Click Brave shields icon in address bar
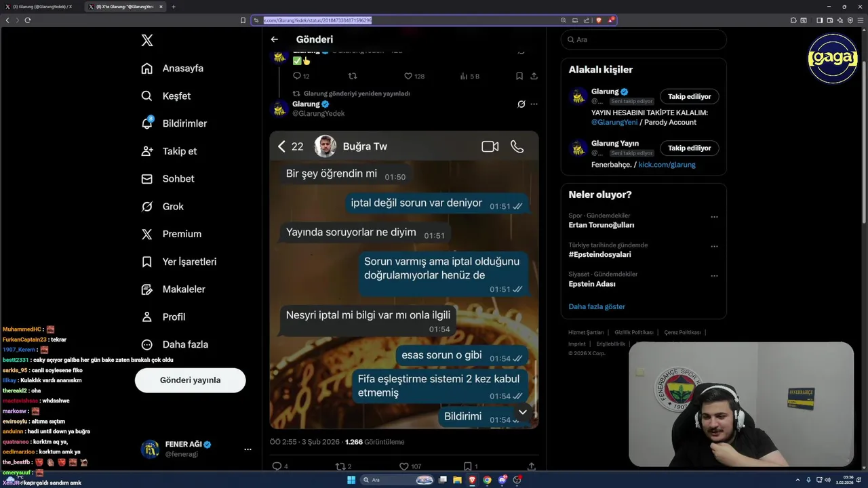 [599, 20]
